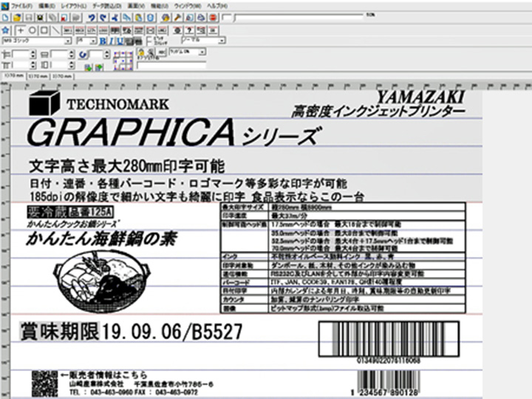
Task: Select the barcode numbered 1 234567 890128
Action: [x=387, y=383]
